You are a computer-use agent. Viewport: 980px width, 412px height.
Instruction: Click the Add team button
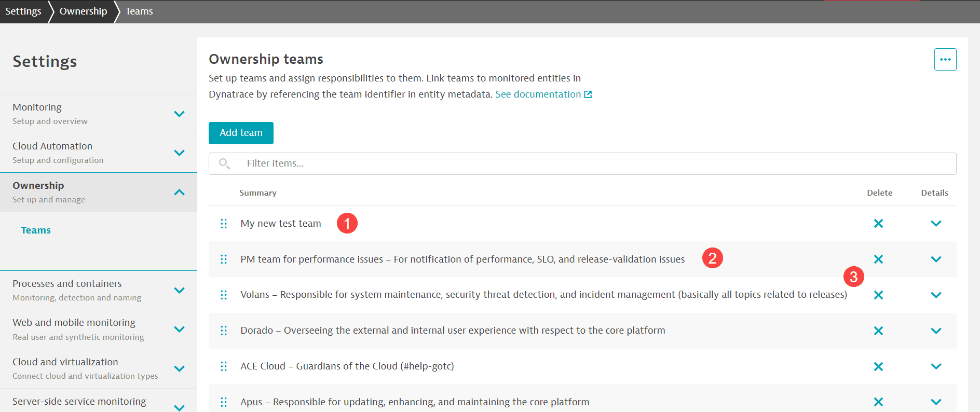pos(241,133)
